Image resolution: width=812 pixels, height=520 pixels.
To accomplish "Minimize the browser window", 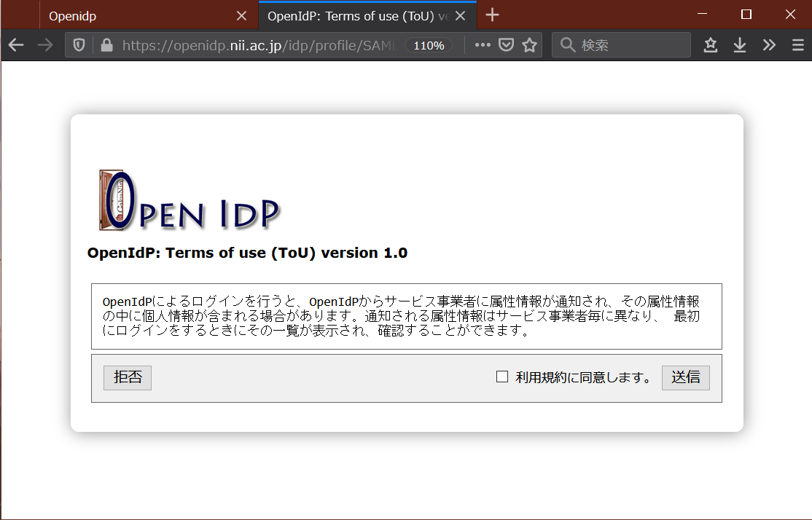I will pyautogui.click(x=702, y=15).
